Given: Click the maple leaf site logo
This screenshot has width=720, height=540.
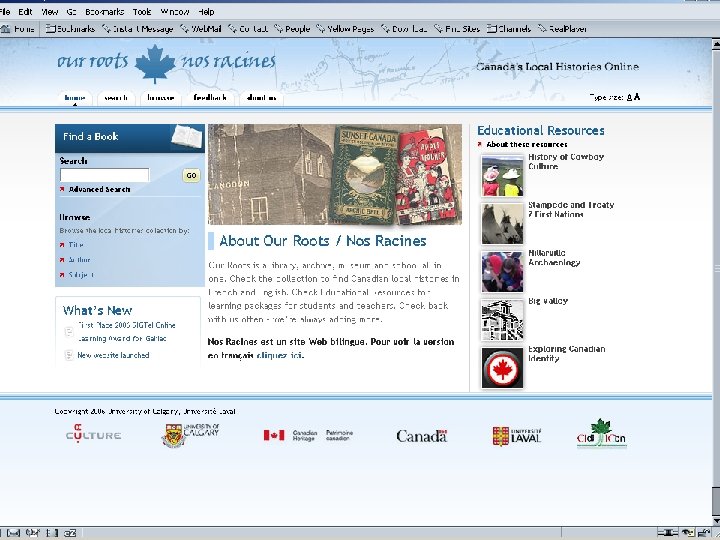Looking at the screenshot, I should [x=155, y=63].
